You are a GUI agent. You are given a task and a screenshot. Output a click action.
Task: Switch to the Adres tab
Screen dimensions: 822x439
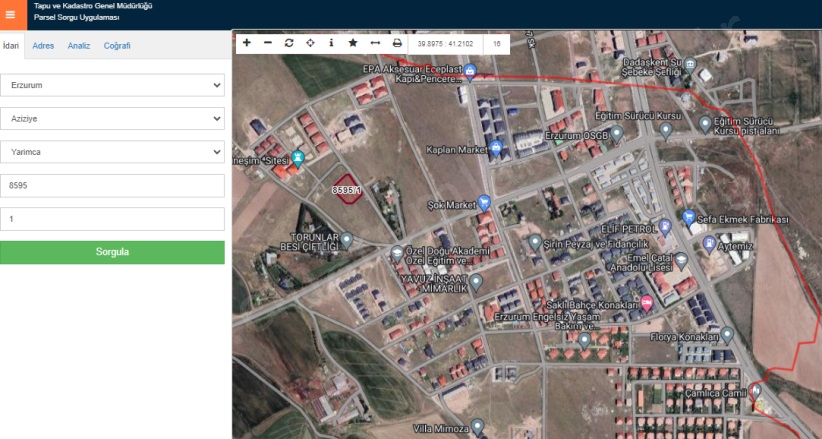[43, 46]
